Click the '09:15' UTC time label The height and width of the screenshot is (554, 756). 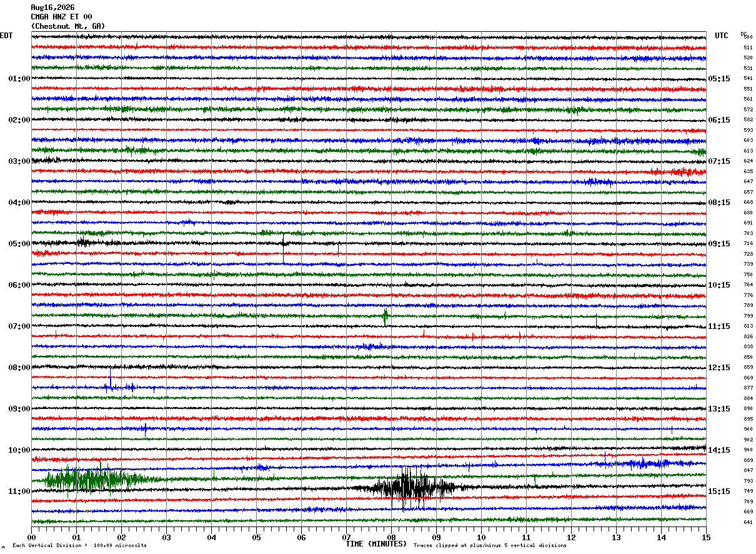(x=719, y=244)
